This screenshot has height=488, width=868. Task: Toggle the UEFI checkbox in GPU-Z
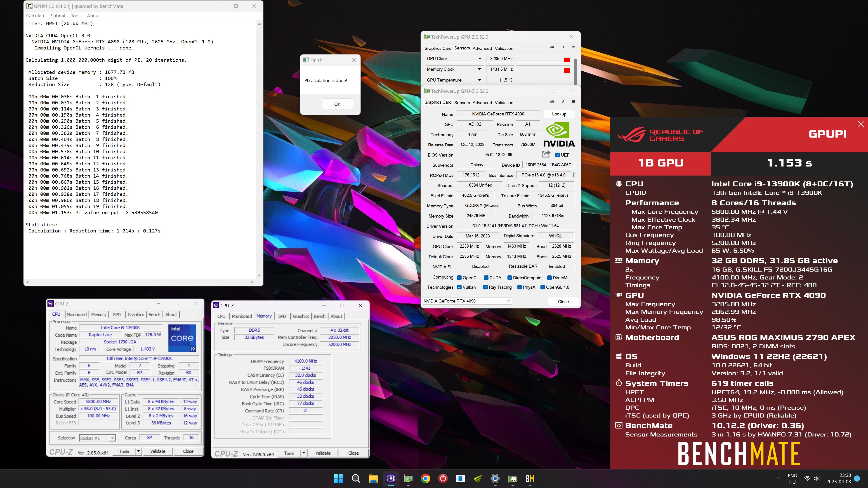tap(557, 155)
